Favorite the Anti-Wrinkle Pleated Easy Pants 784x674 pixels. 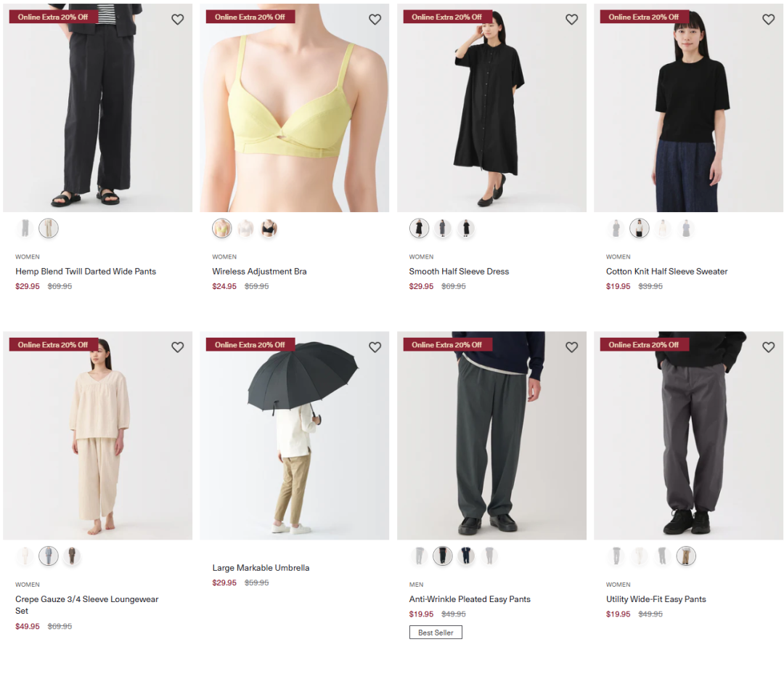tap(571, 347)
